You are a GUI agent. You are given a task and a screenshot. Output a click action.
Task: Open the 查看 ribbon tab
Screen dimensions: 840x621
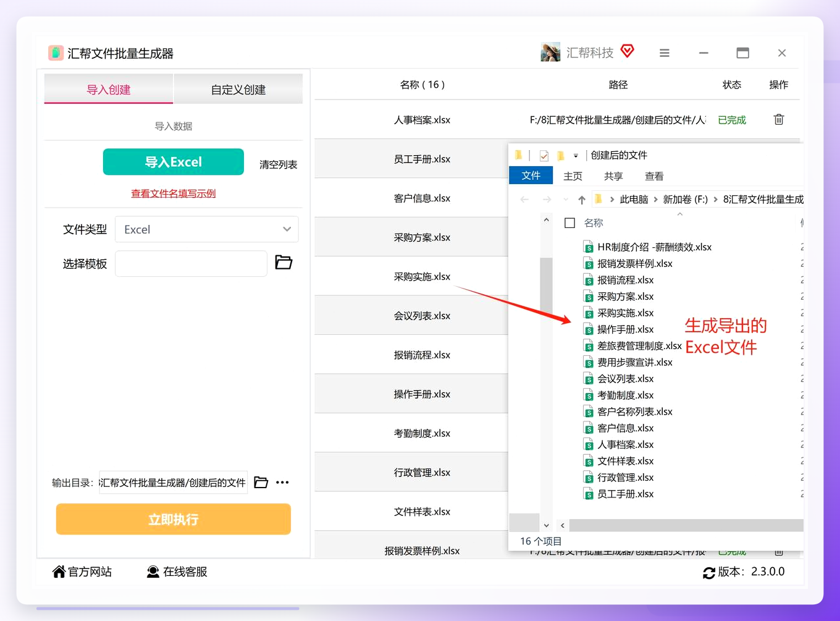(x=654, y=176)
